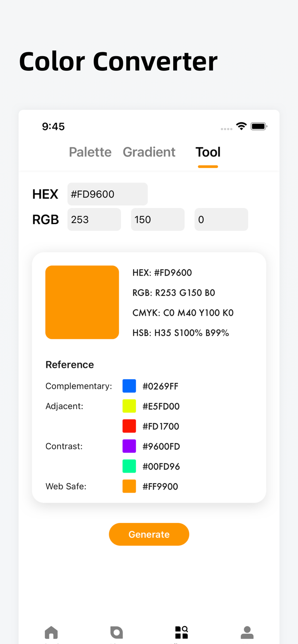Switch to the Palette tab
This screenshot has height=644, width=298.
90,152
